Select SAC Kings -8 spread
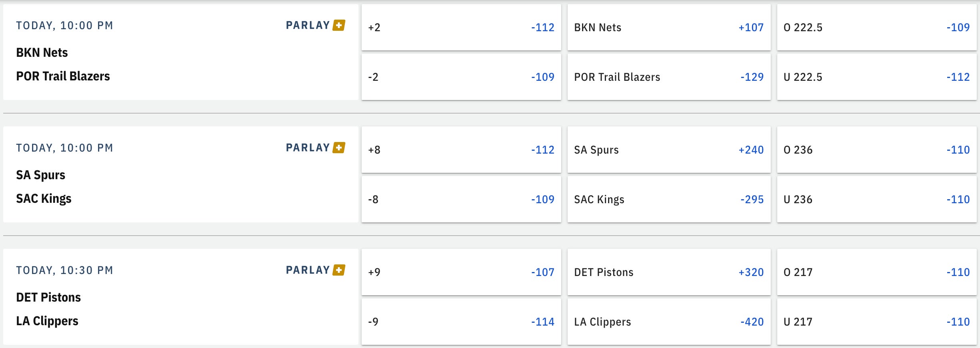Image resolution: width=980 pixels, height=348 pixels. click(461, 199)
